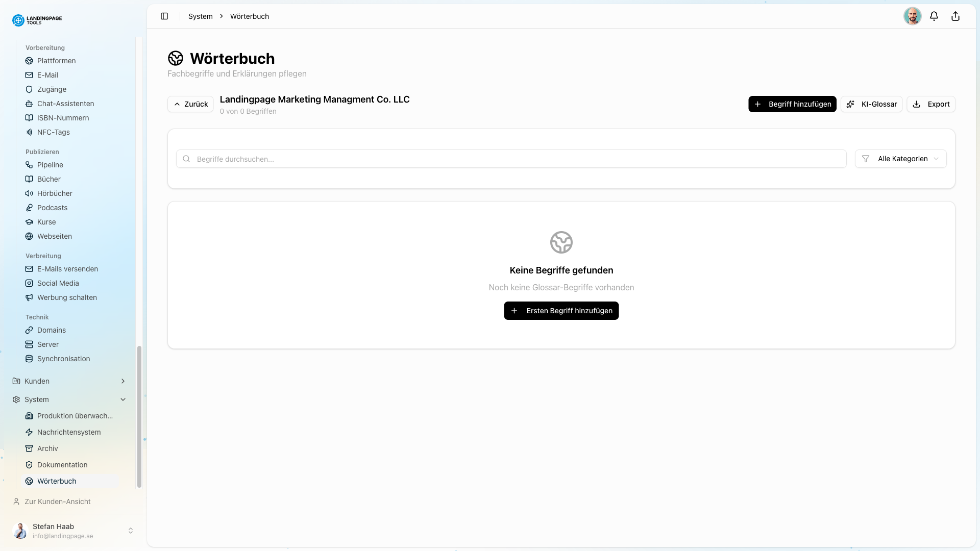
Task: Switch to Zur Kunden-Ansicht view
Action: pyautogui.click(x=58, y=502)
